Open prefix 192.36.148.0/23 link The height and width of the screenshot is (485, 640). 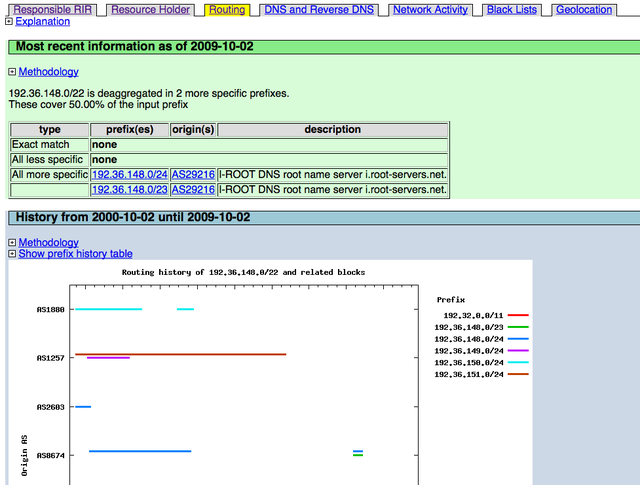pos(129,190)
